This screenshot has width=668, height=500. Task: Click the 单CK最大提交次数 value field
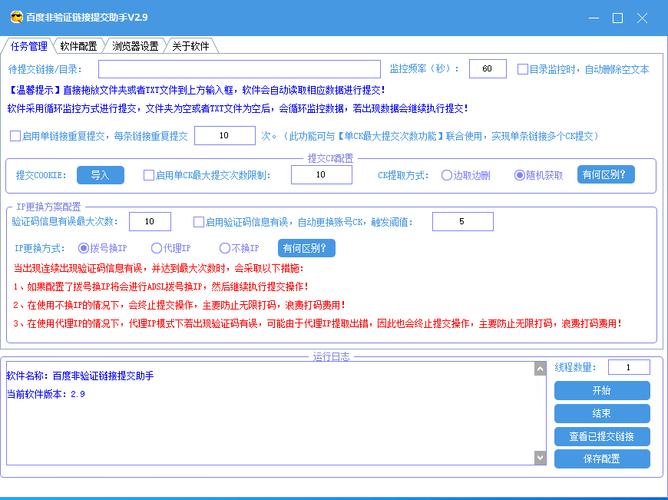(321, 175)
